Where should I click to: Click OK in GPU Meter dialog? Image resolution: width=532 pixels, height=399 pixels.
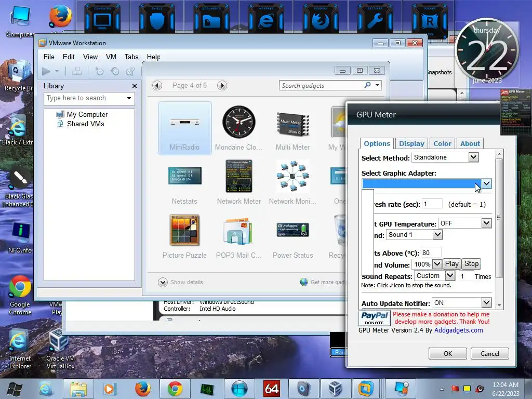point(448,353)
